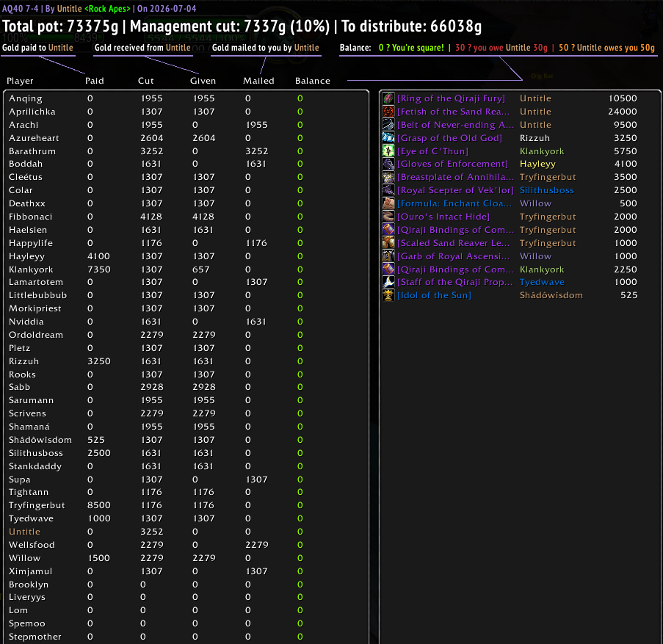The image size is (663, 644).
Task: Open the [Gloves of Enforcement] item link
Action: [452, 164]
